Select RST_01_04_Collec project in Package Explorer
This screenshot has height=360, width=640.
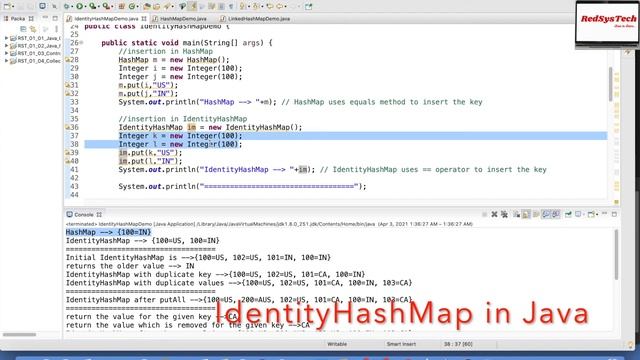[x=35, y=61]
